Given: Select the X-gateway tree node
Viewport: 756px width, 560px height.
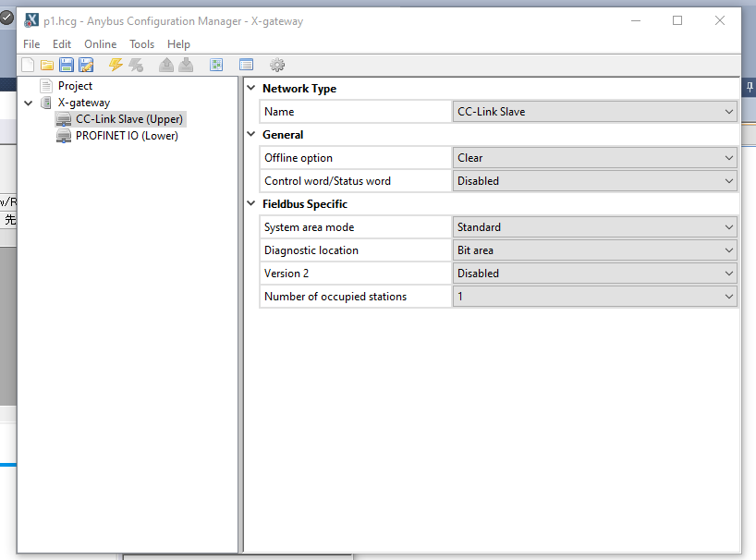Looking at the screenshot, I should point(84,103).
